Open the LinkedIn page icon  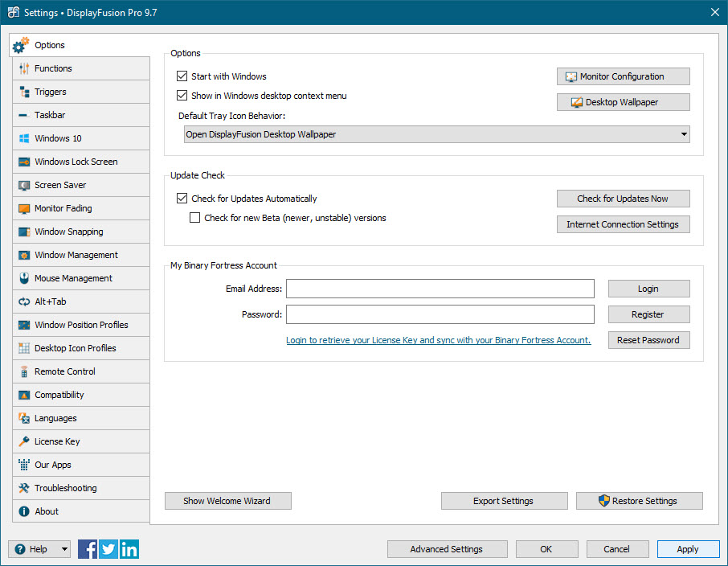pyautogui.click(x=129, y=549)
